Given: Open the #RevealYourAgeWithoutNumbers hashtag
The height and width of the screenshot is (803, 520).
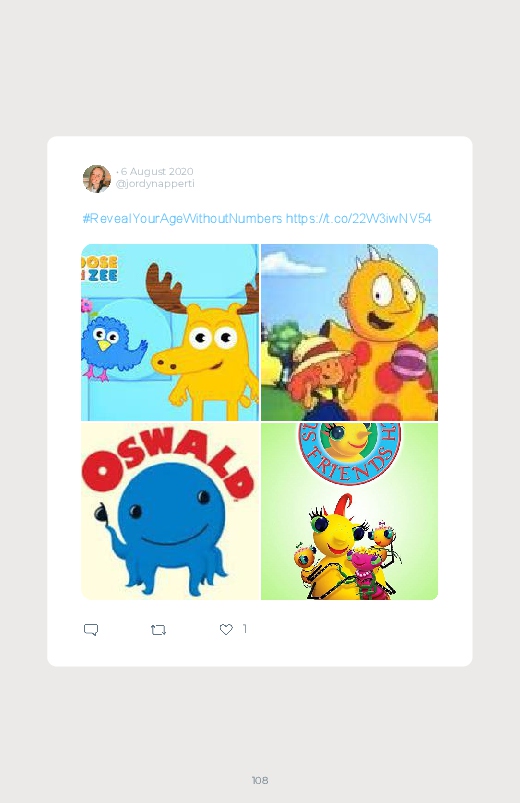Looking at the screenshot, I should click(182, 219).
